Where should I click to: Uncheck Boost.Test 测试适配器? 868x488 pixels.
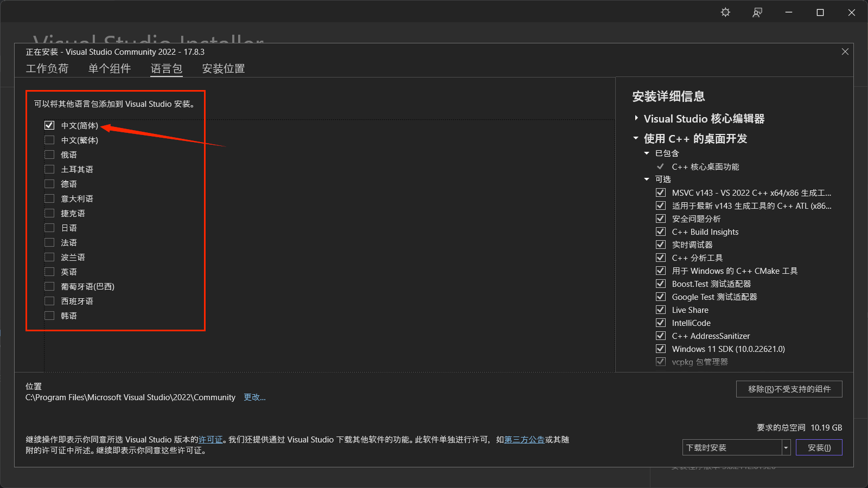661,284
